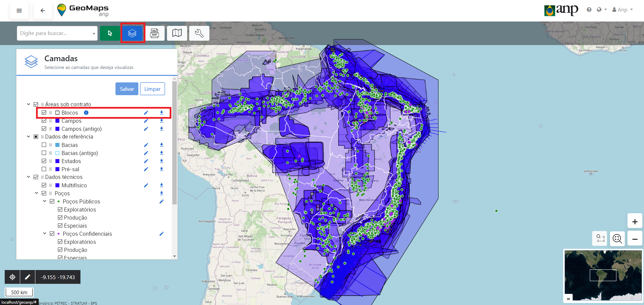Image resolution: width=644 pixels, height=305 pixels.
Task: Click the coordinate edit pencil button
Action: 28,277
